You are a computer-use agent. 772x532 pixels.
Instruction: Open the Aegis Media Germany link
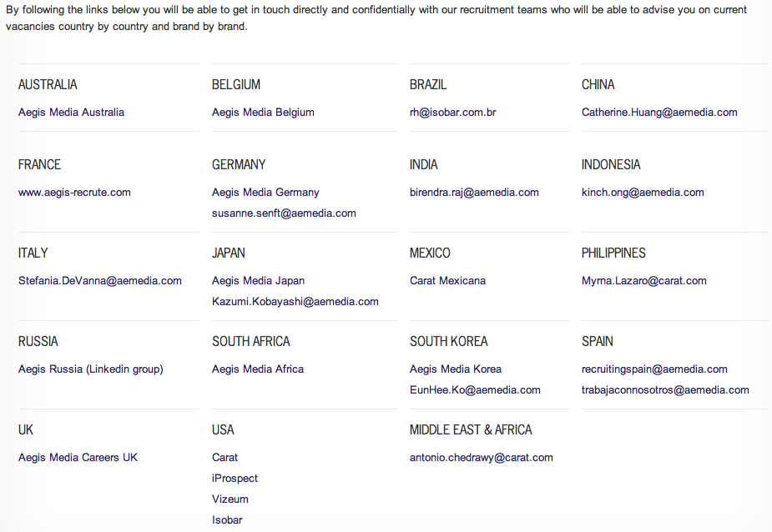[x=265, y=193]
